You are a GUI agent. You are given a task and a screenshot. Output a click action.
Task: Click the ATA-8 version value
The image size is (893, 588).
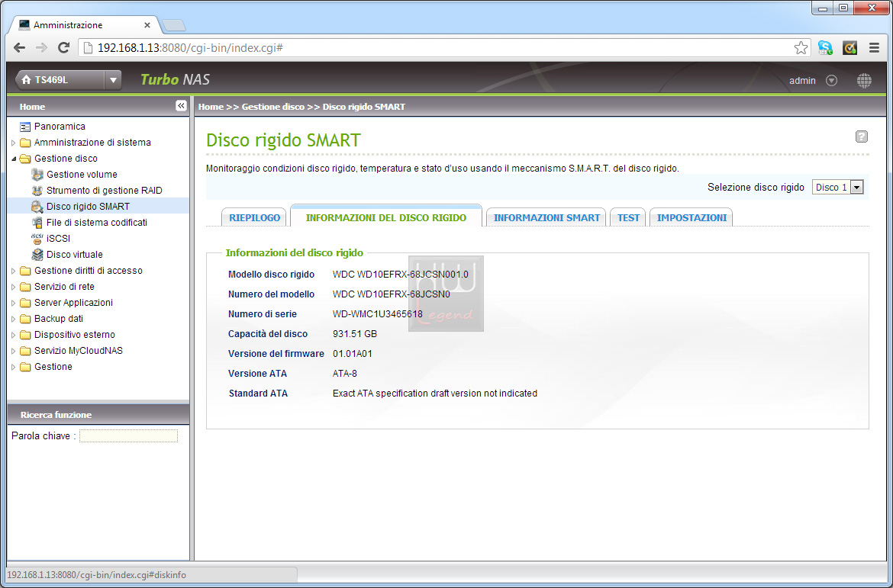pyautogui.click(x=345, y=374)
